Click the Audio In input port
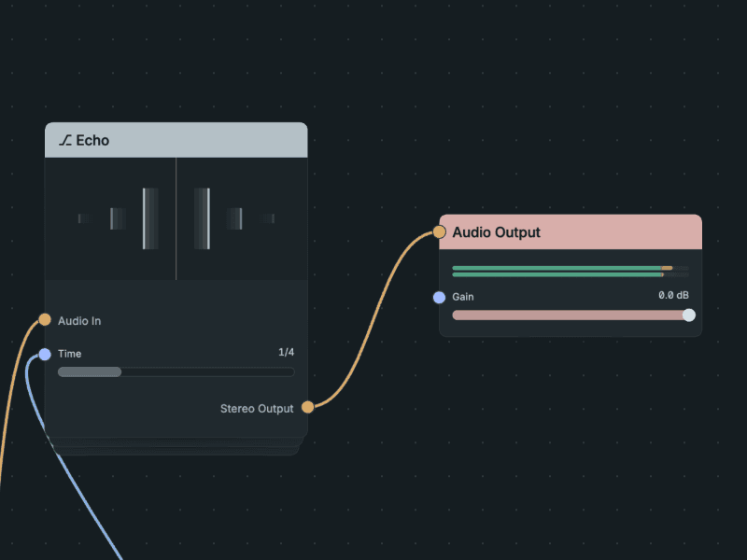Screen dimensions: 747x560 coord(45,319)
